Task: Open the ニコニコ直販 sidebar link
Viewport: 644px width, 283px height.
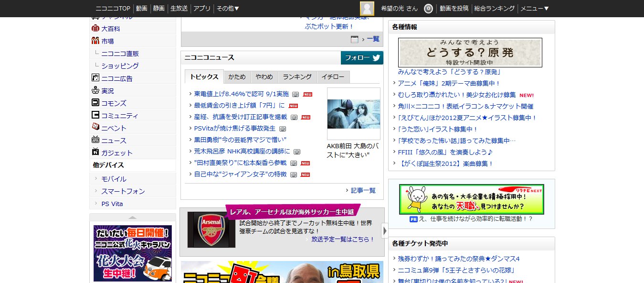Action: (120, 54)
